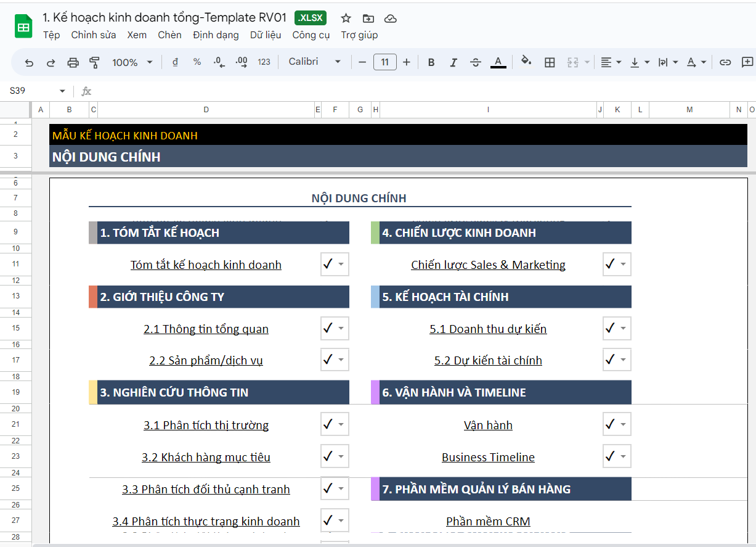
Task: Insert a comment from toolbar
Action: tap(747, 62)
